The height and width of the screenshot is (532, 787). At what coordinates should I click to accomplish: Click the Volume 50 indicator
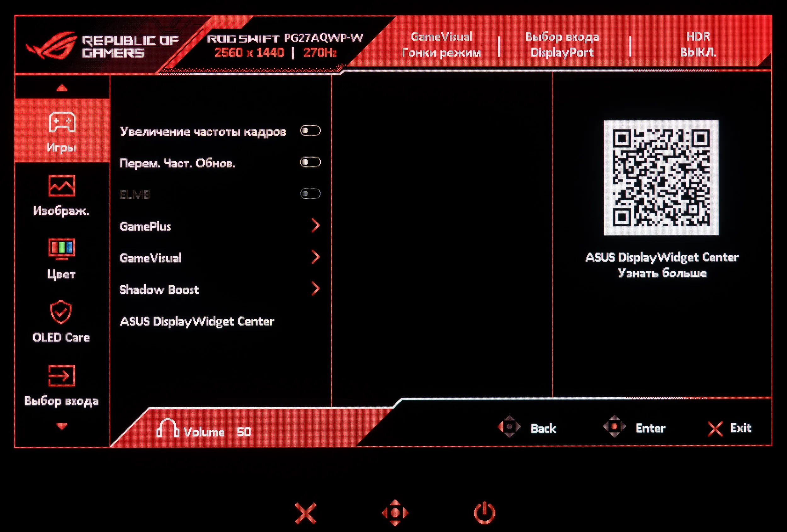pyautogui.click(x=204, y=432)
